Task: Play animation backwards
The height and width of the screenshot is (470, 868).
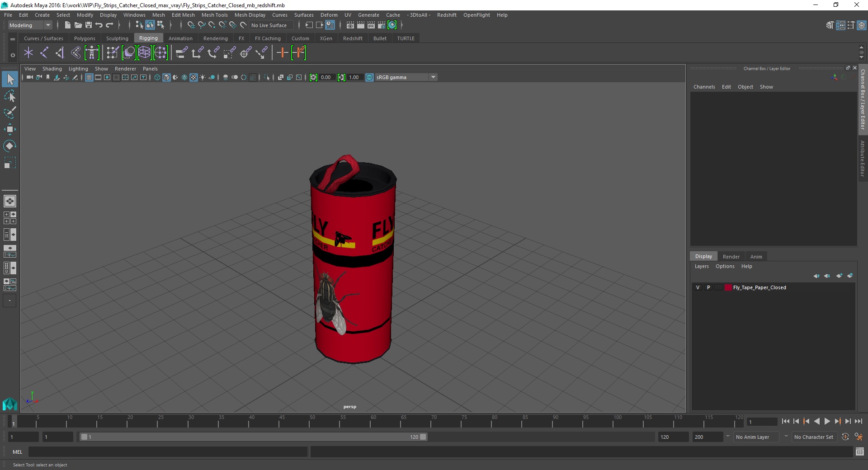Action: [x=816, y=421]
